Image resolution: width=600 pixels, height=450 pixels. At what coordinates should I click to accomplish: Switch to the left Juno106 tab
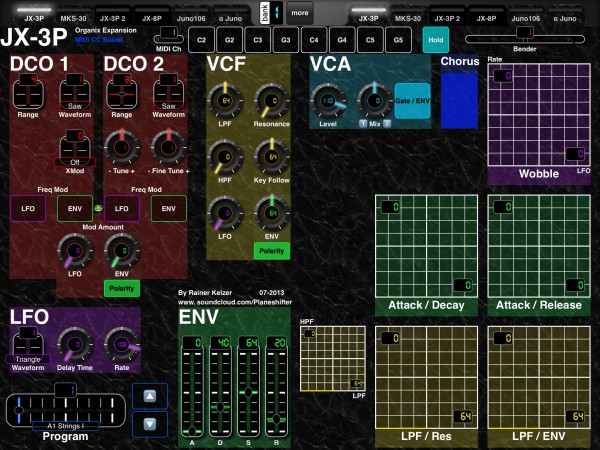pyautogui.click(x=191, y=15)
